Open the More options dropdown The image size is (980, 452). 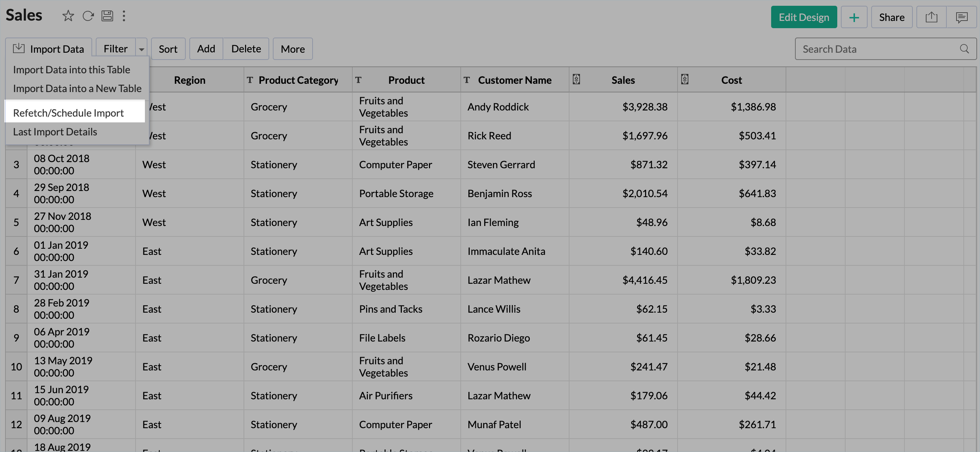click(292, 49)
